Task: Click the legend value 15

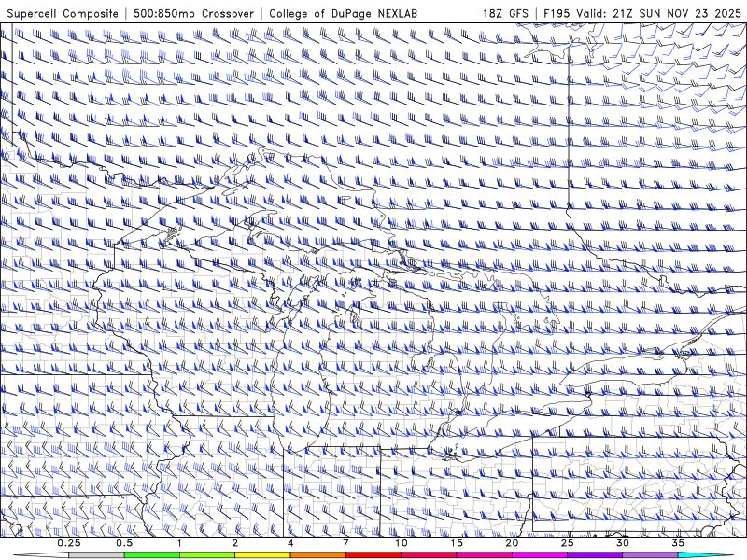Action: click(x=457, y=543)
